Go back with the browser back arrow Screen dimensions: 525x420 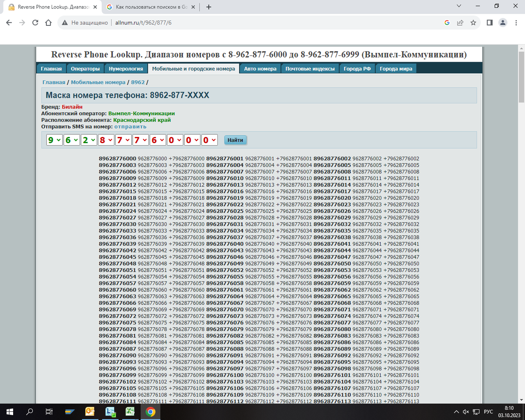click(x=9, y=22)
